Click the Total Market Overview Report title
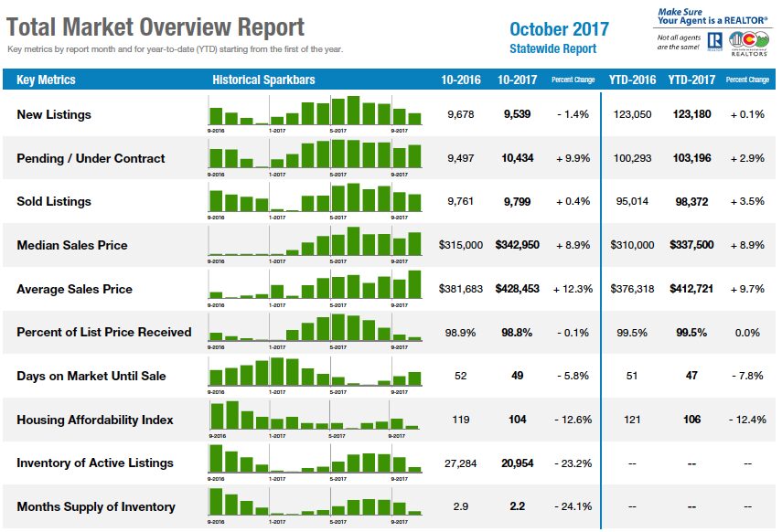The width and height of the screenshot is (782, 532). (x=155, y=27)
